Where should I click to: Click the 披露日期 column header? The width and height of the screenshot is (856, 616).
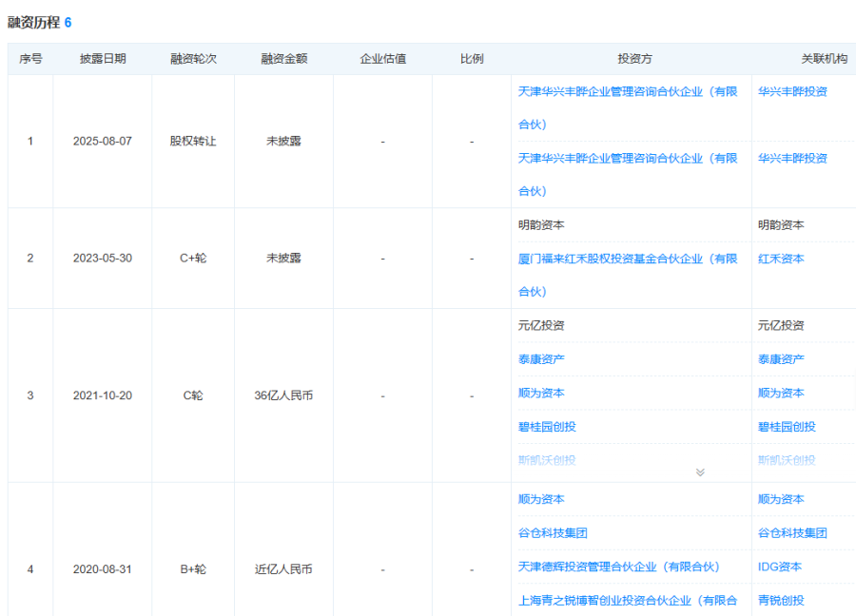pos(103,58)
